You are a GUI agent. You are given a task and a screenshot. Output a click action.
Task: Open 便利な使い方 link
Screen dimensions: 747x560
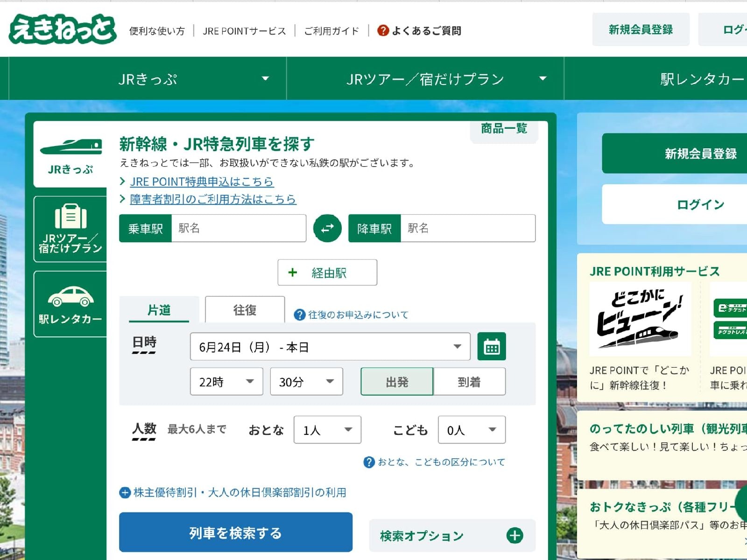click(x=157, y=31)
